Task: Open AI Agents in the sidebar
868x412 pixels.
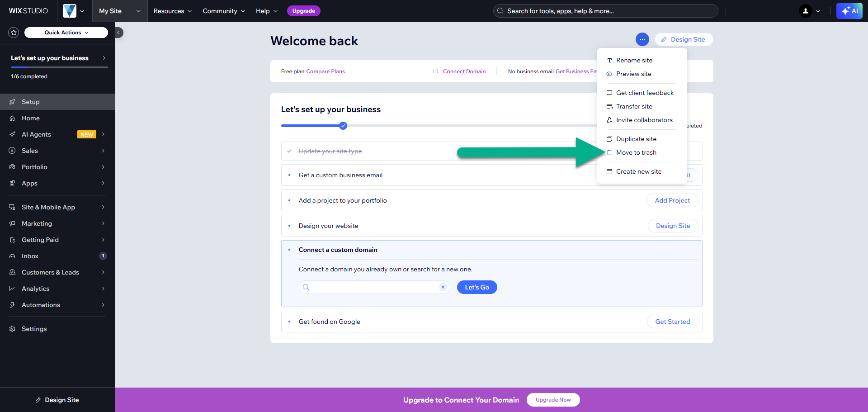Action: click(57, 134)
